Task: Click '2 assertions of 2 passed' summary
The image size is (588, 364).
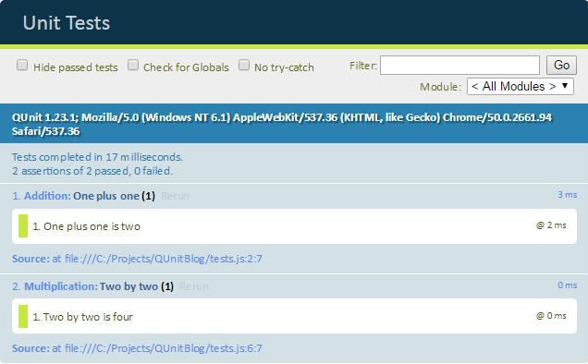Action: click(x=92, y=171)
